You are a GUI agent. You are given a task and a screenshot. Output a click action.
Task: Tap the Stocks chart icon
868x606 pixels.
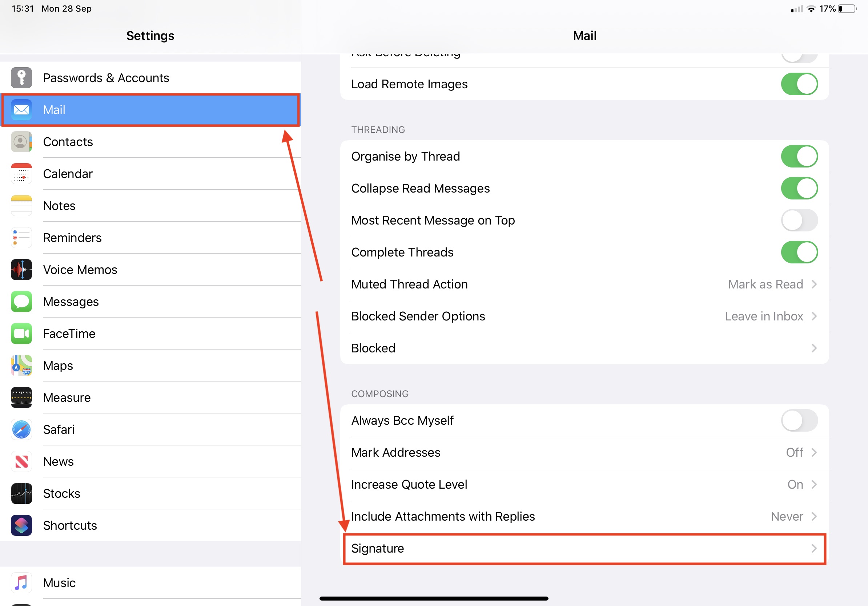point(21,494)
